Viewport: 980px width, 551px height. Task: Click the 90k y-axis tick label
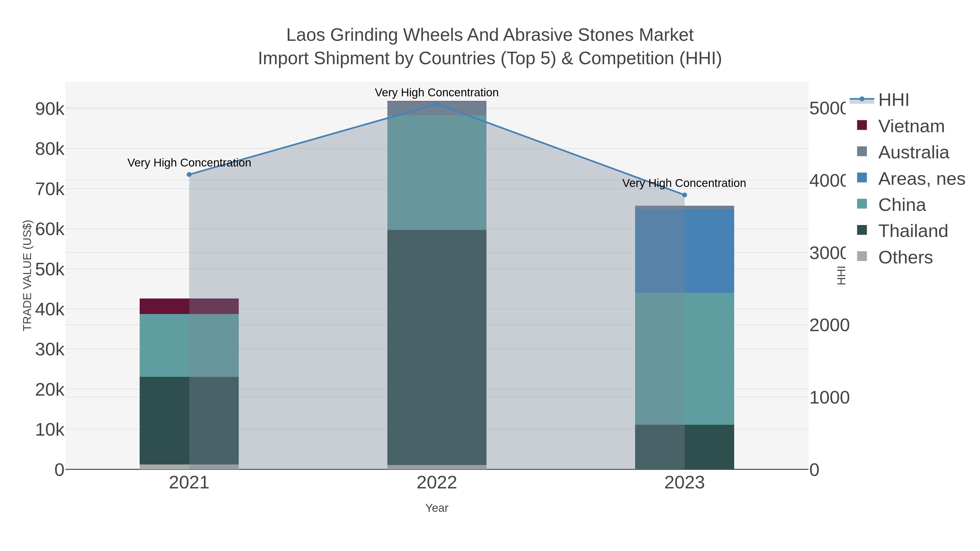(50, 109)
